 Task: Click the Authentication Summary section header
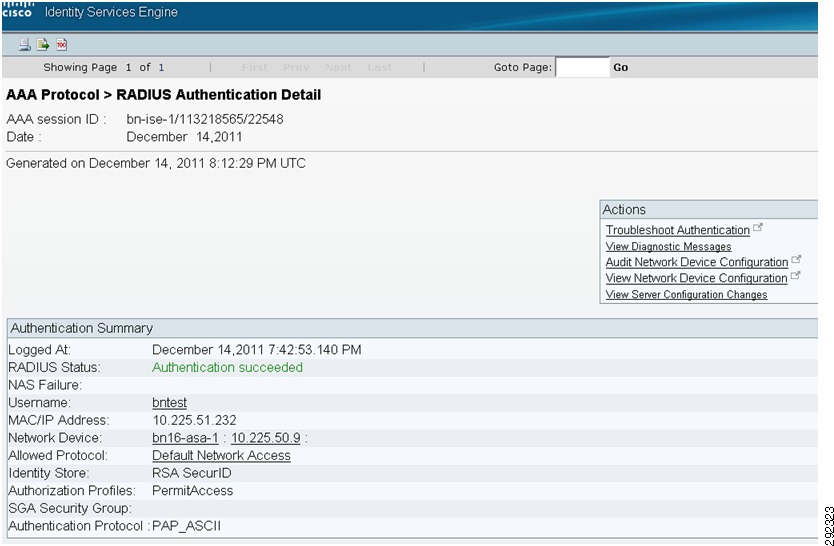pyautogui.click(x=413, y=328)
